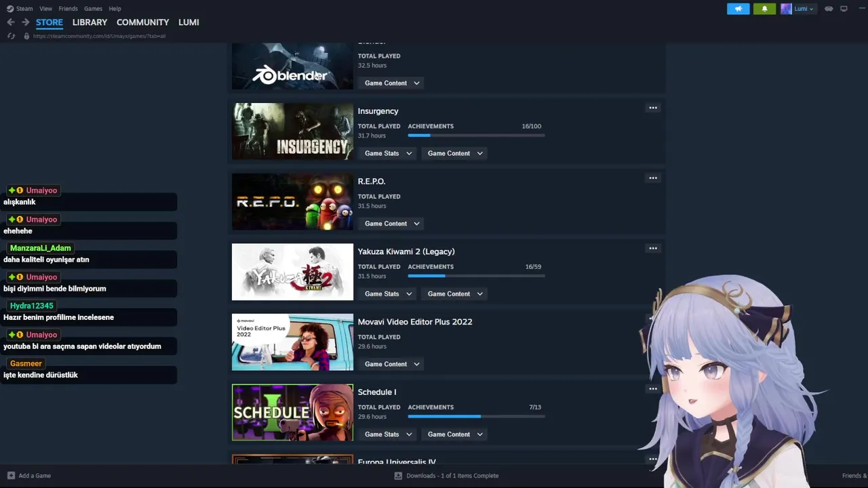Expand Game Content dropdown for R.E.P.O.
The height and width of the screenshot is (488, 868).
click(392, 224)
